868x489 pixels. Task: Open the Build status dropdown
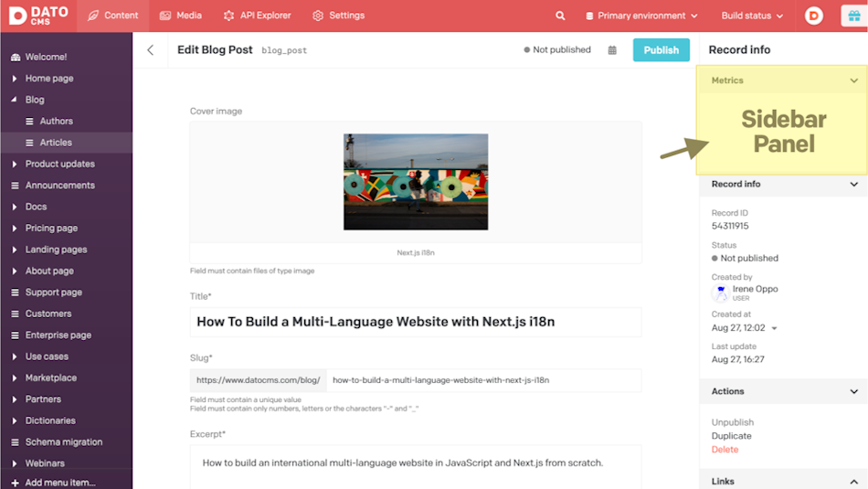click(752, 16)
